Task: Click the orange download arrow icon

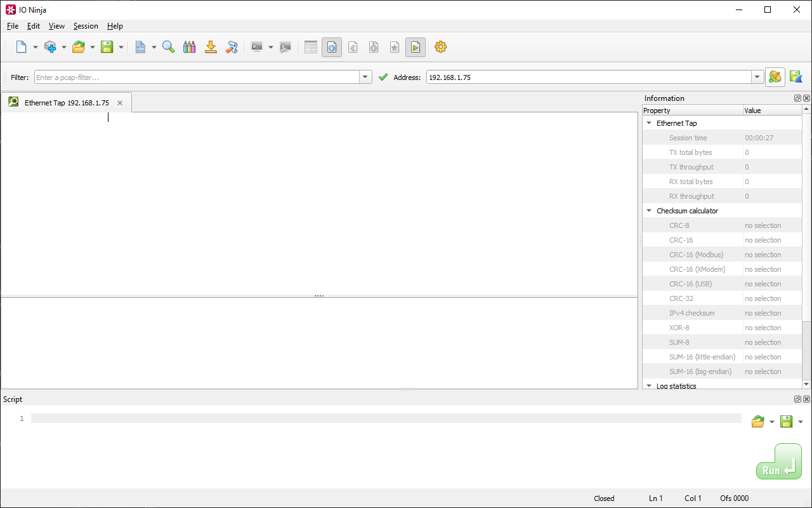Action: (x=211, y=47)
